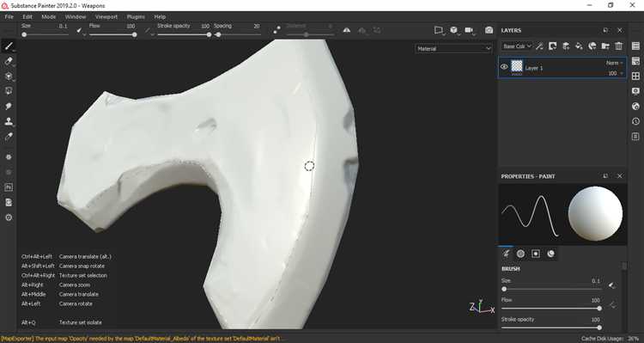644x343 pixels.
Task: Open the History panel clock icon
Action: tap(635, 121)
